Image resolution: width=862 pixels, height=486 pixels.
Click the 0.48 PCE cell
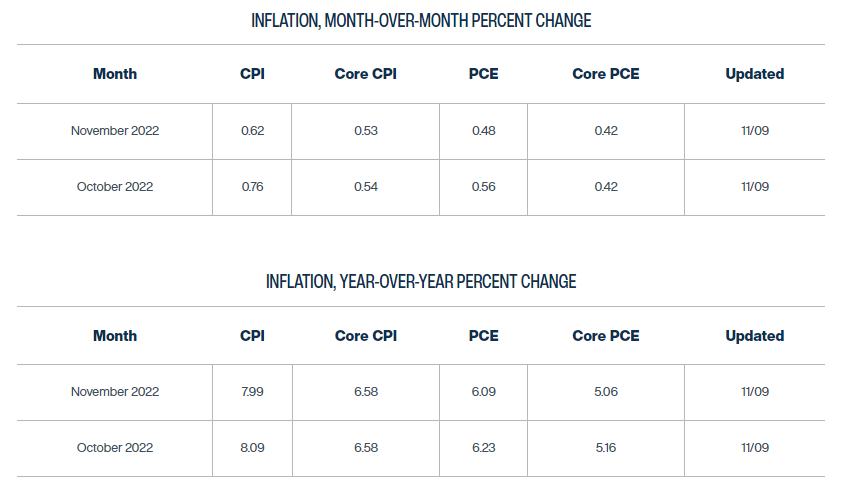(484, 131)
